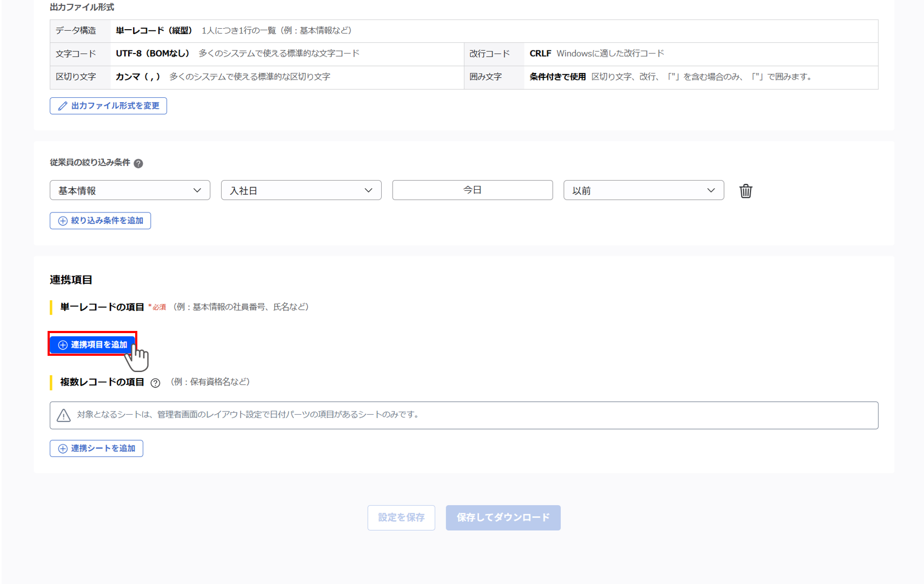Click the 連携シートを追加 button
This screenshot has width=924, height=584.
[x=96, y=448]
